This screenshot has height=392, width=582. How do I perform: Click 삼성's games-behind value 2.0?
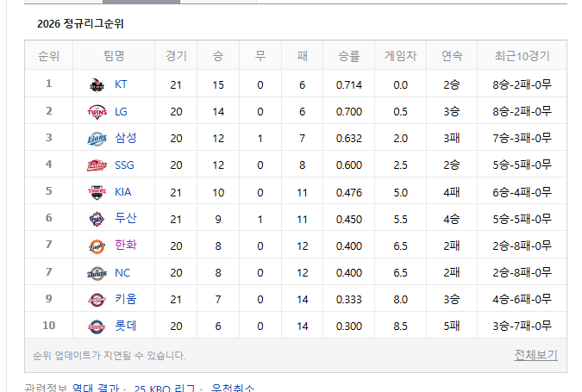400,139
